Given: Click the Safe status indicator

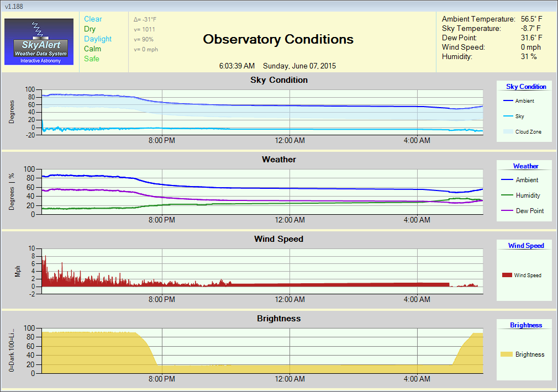Looking at the screenshot, I should 92,59.
